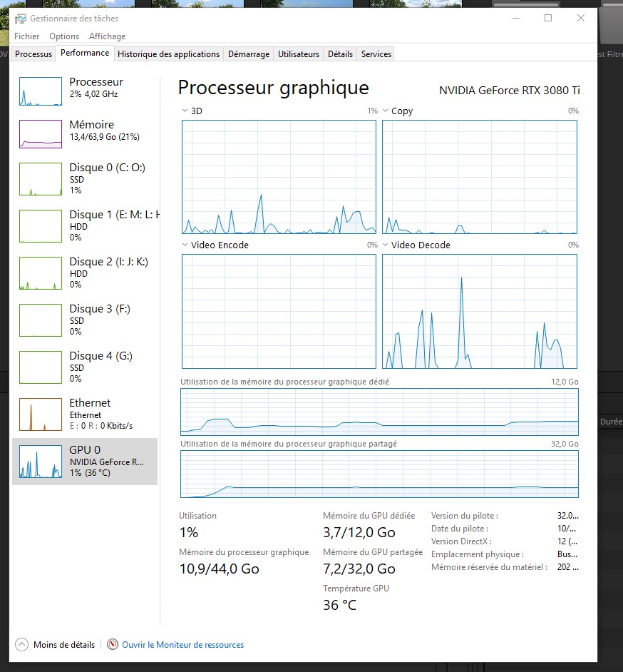Open Disque 3 (F:) SSD entry
The image size is (623, 672).
[85, 320]
